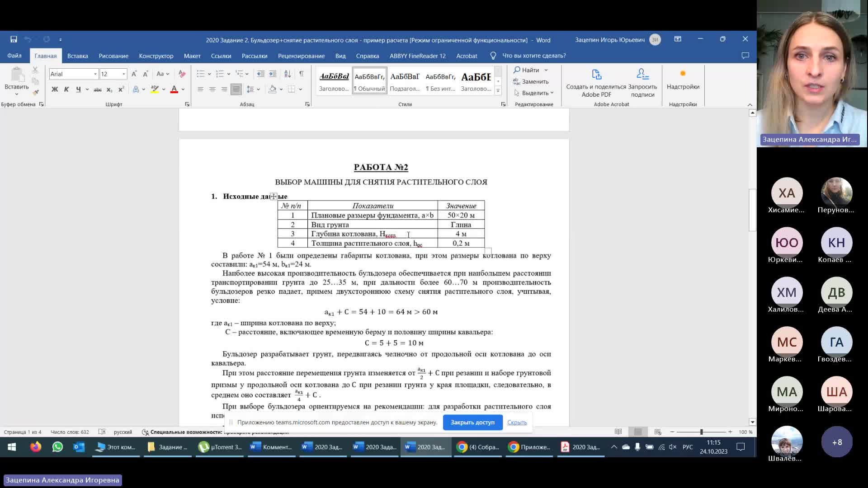This screenshot has height=488, width=868.
Task: Click the multilevel list icon
Action: click(239, 74)
